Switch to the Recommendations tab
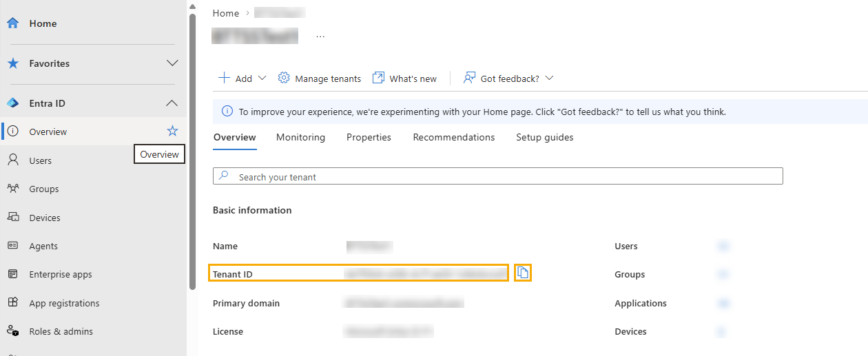The height and width of the screenshot is (356, 868). tap(454, 137)
